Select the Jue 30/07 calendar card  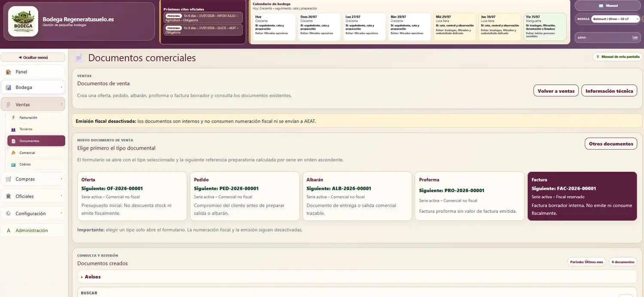500,27
